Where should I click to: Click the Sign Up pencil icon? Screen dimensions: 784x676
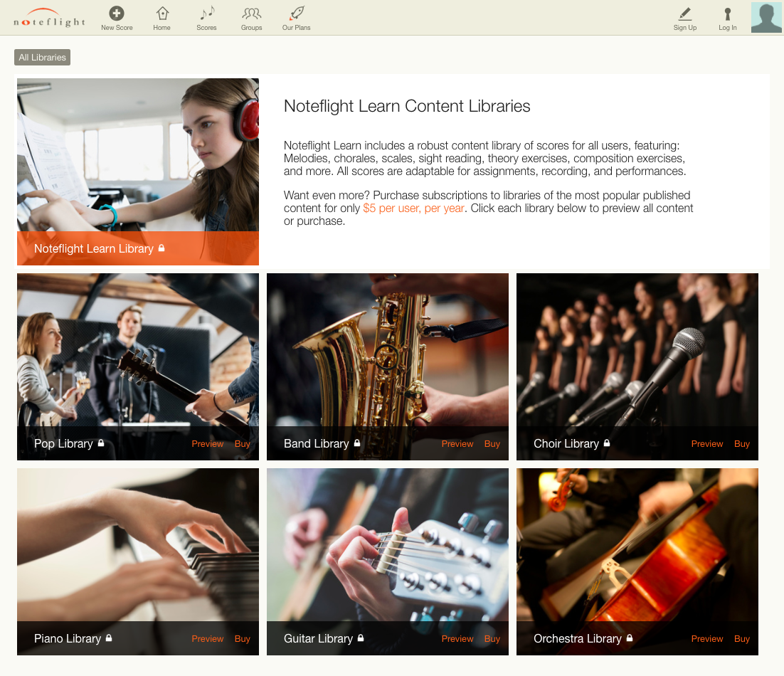(685, 14)
